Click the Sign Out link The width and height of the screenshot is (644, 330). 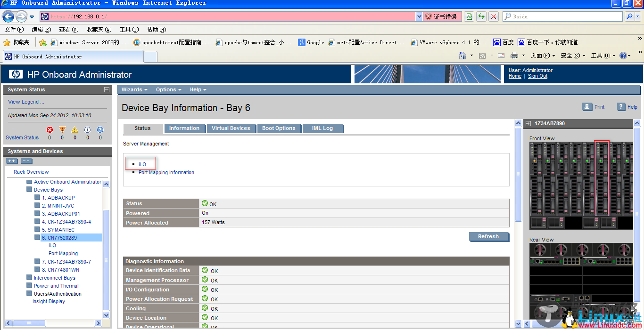pyautogui.click(x=537, y=76)
